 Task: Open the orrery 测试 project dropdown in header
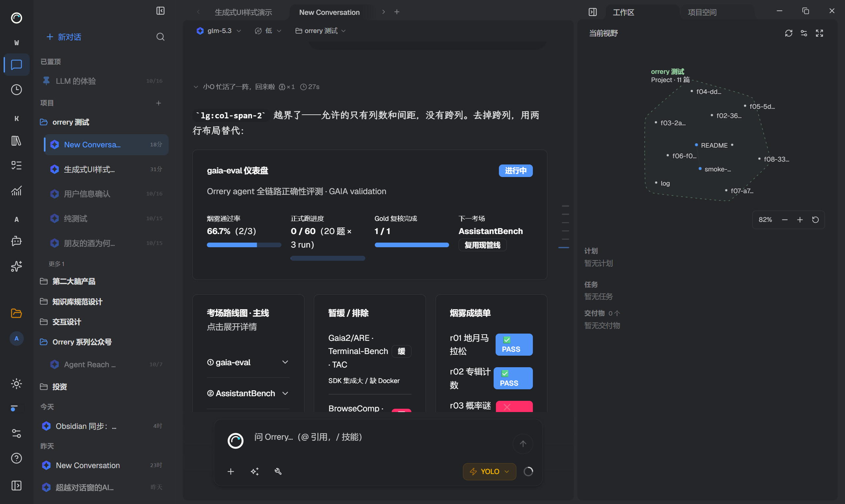[x=320, y=31]
